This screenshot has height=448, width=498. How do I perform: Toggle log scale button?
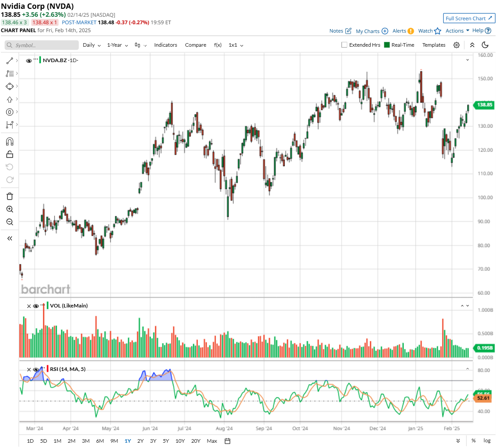487,441
